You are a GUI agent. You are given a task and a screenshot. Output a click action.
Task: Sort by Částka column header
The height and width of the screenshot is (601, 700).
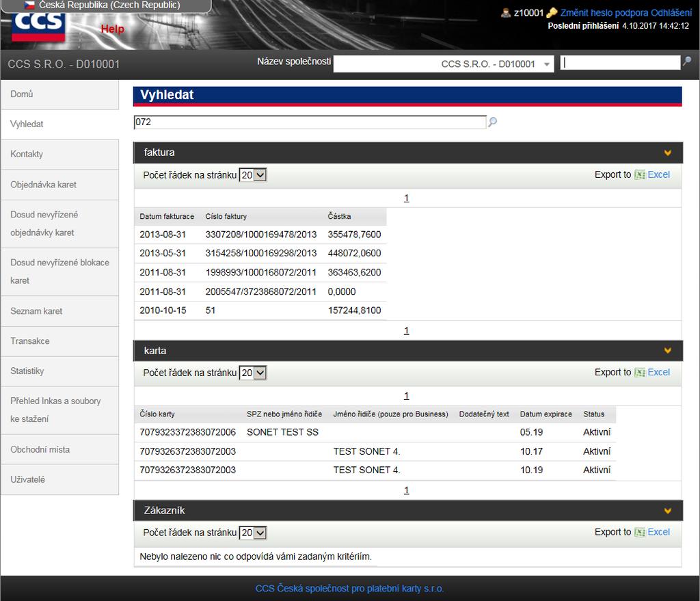[x=339, y=217]
